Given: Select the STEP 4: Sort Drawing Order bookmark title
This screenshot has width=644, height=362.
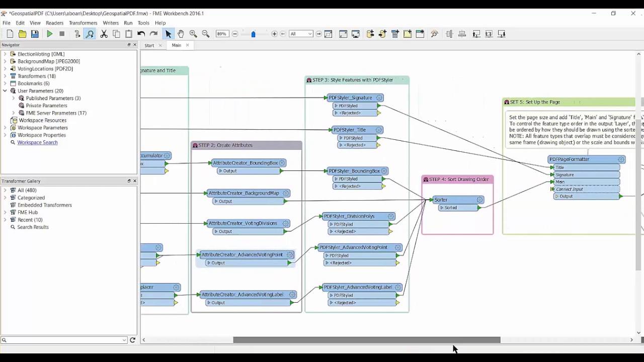Looking at the screenshot, I should pyautogui.click(x=458, y=179).
